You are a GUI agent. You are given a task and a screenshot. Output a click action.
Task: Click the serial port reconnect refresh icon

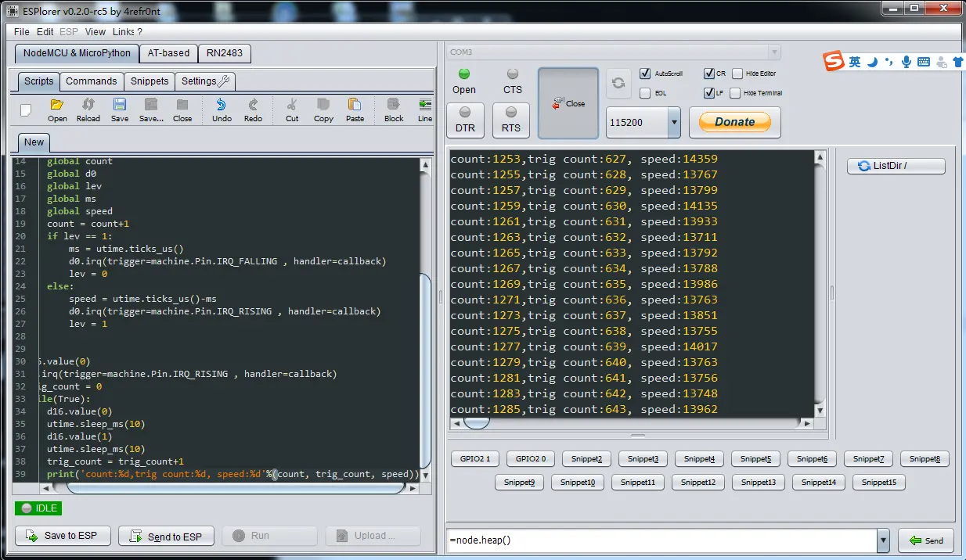pyautogui.click(x=618, y=83)
